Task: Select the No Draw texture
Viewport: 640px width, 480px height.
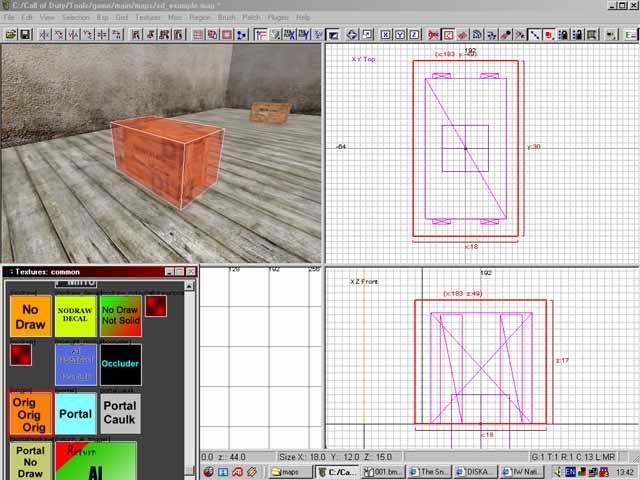Action: [30, 316]
